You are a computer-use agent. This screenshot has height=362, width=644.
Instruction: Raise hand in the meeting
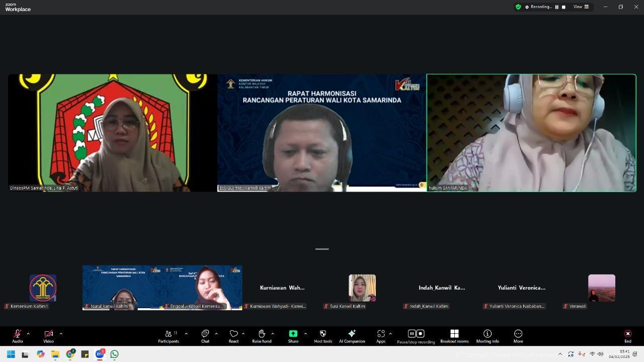[262, 336]
